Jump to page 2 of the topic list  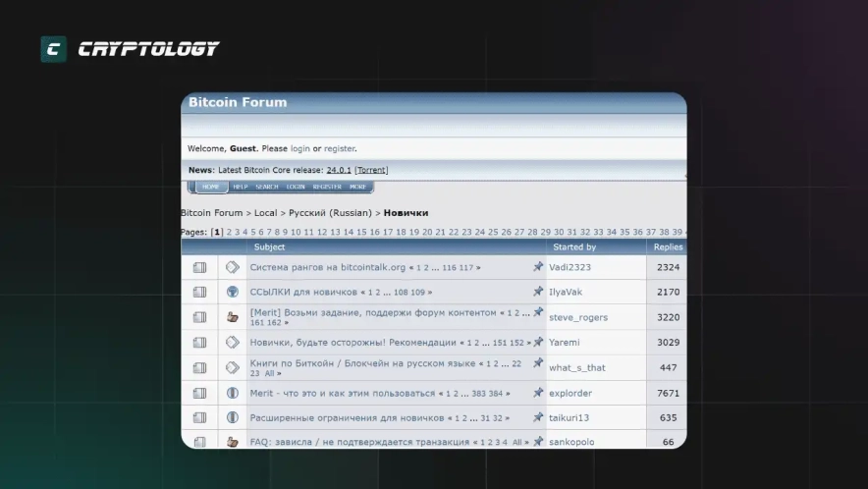(230, 233)
